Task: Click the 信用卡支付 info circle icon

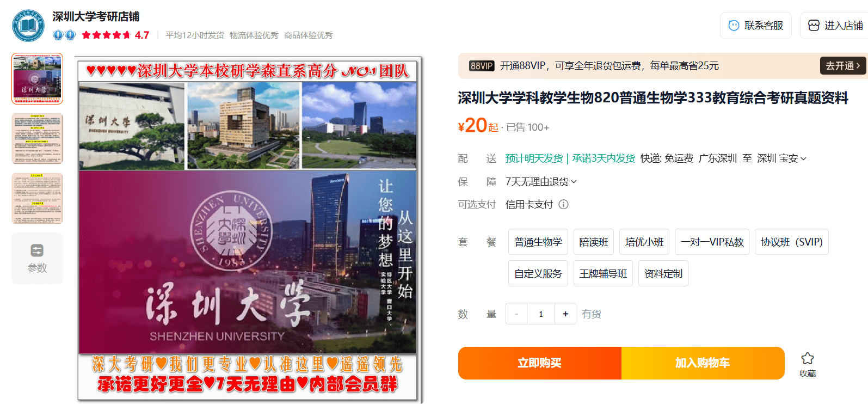Action: [x=564, y=204]
